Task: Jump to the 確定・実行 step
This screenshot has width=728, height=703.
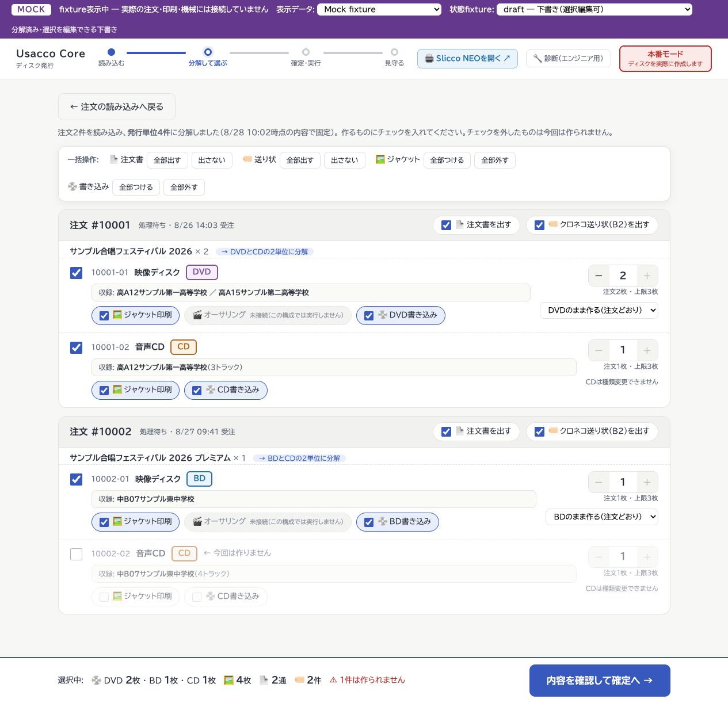Action: click(x=306, y=57)
